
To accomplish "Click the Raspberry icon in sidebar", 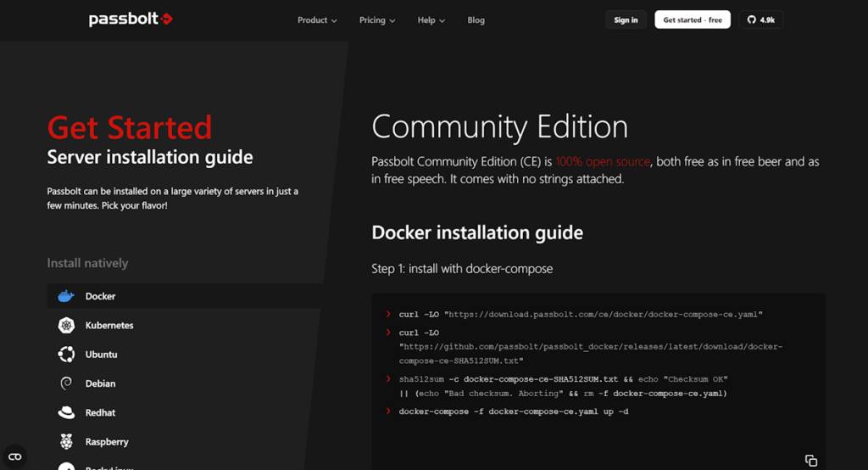I will [65, 441].
